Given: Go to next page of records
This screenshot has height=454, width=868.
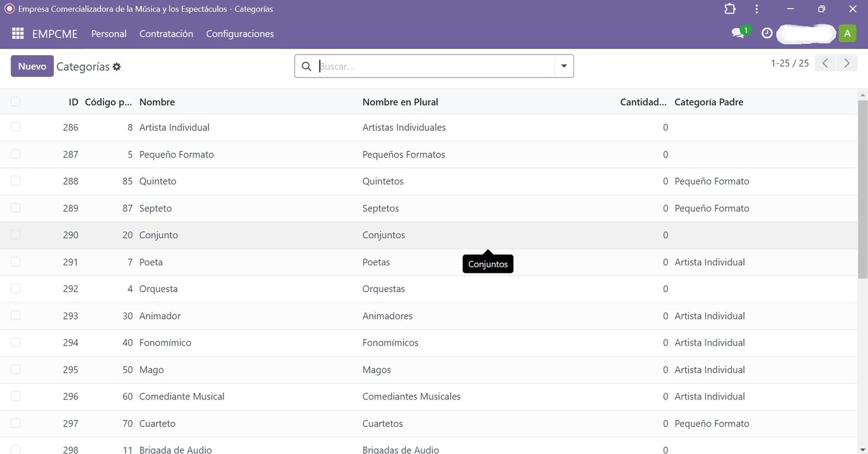Looking at the screenshot, I should (847, 63).
